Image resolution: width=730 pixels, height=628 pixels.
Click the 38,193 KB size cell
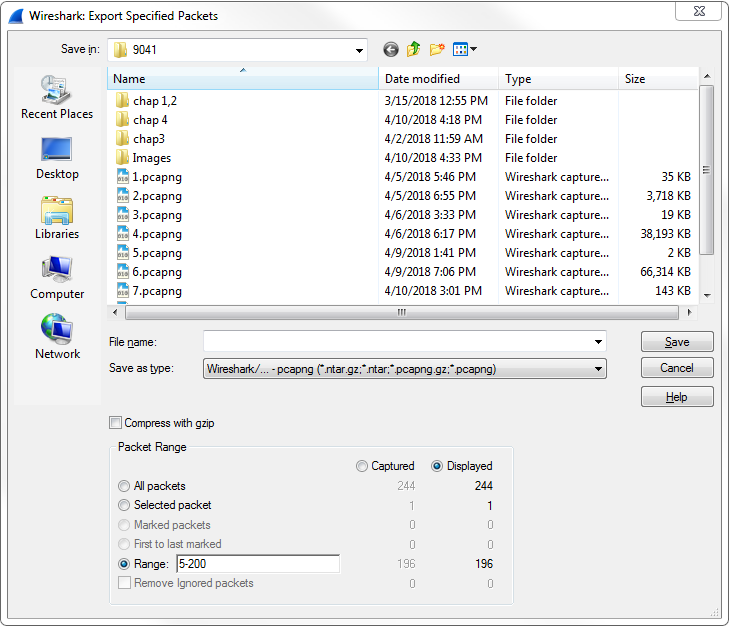(x=665, y=233)
